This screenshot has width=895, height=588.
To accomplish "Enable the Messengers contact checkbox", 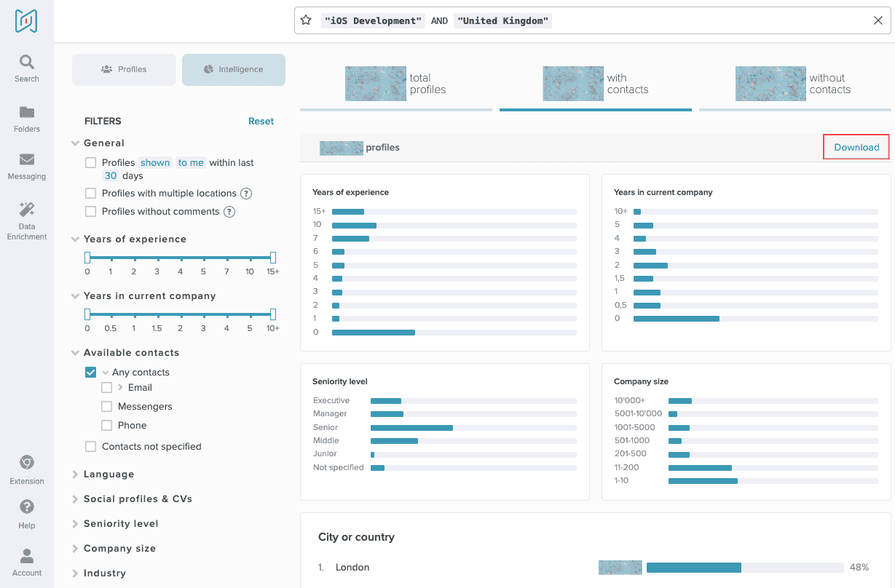I will click(x=107, y=407).
